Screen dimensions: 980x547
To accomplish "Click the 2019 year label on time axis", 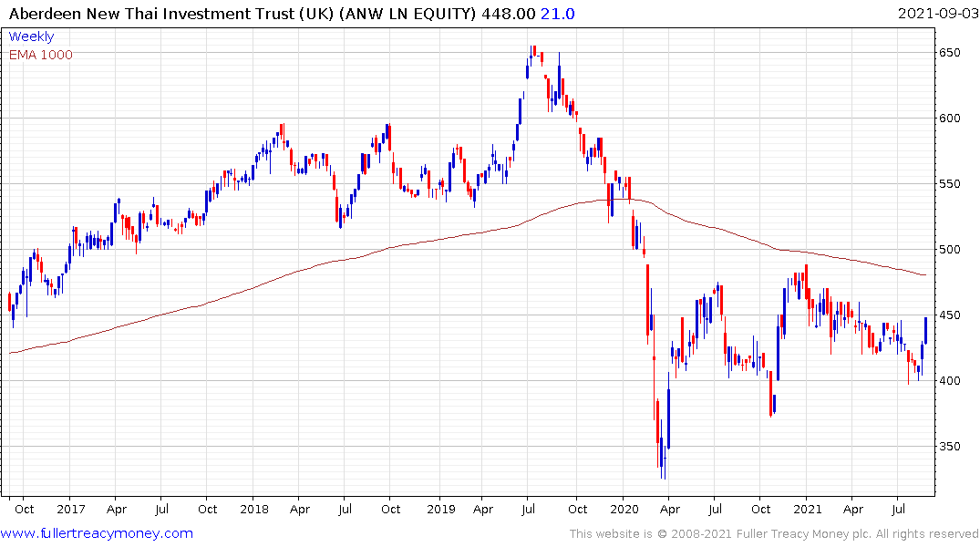I will 441,509.
